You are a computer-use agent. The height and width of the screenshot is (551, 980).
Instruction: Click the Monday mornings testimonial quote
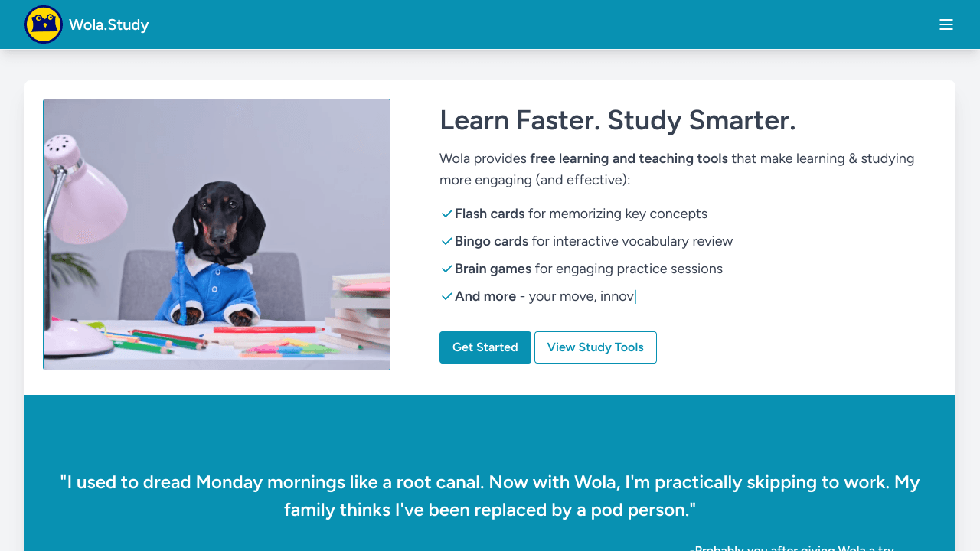coord(490,496)
